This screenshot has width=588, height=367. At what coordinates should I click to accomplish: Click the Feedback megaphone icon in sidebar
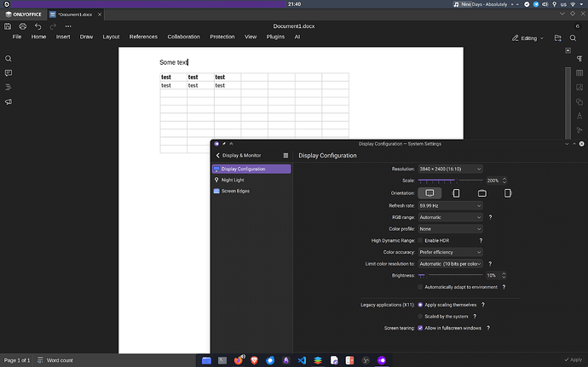tap(9, 102)
